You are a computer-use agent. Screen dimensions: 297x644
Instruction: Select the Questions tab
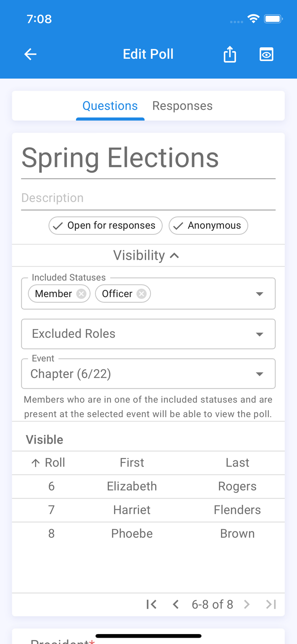point(110,106)
